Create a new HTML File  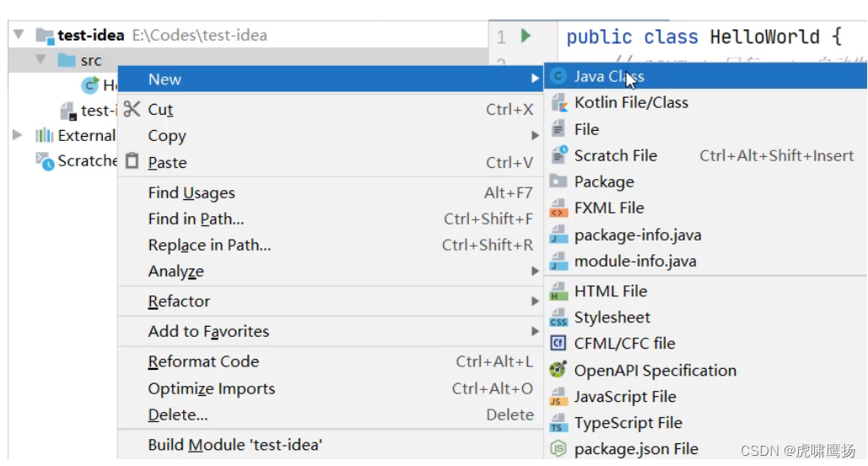point(706,291)
